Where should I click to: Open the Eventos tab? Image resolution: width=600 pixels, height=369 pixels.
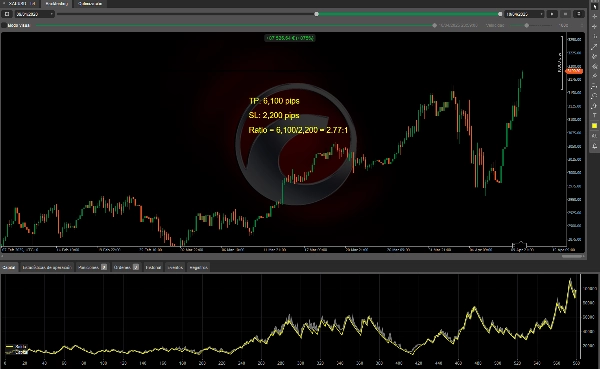click(x=175, y=267)
